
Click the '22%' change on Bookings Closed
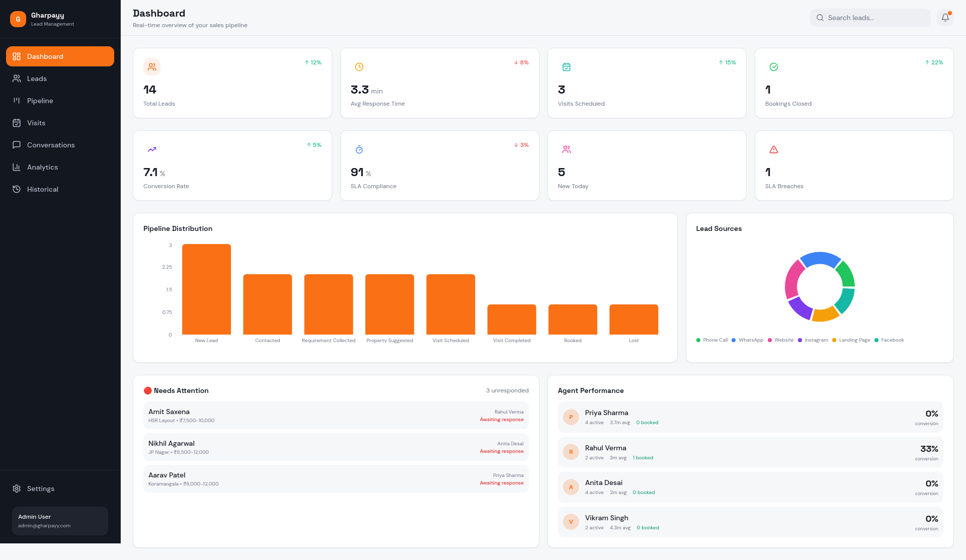(934, 62)
